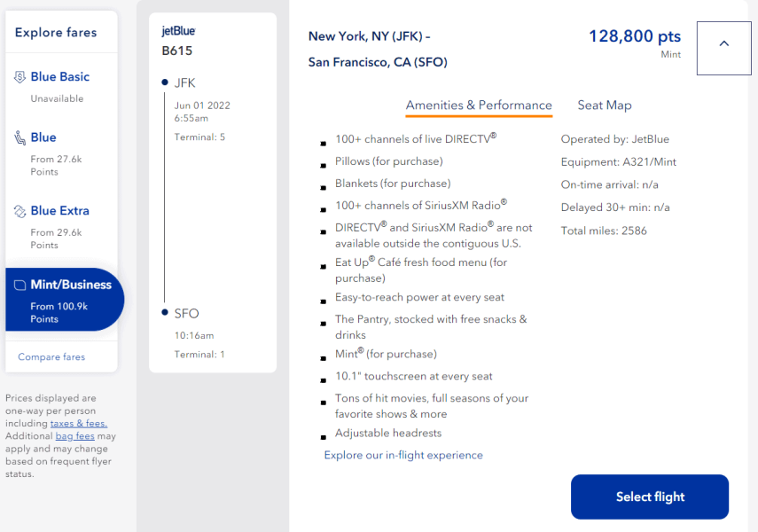Click the Mint label under the price
Screen dimensions: 758x532
[671, 55]
